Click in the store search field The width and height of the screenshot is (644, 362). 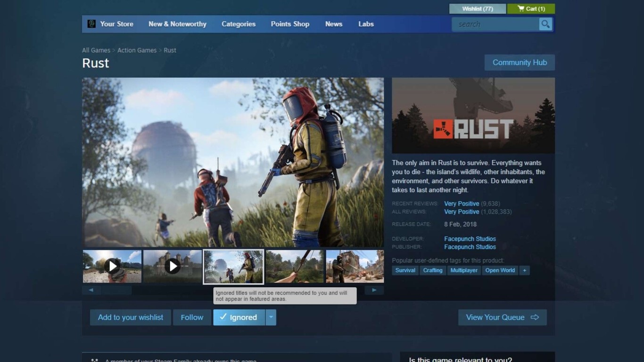[x=495, y=24]
